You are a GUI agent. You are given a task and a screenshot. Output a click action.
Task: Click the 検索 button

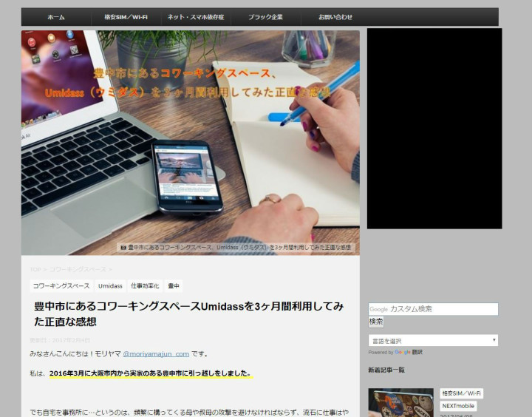[376, 322]
